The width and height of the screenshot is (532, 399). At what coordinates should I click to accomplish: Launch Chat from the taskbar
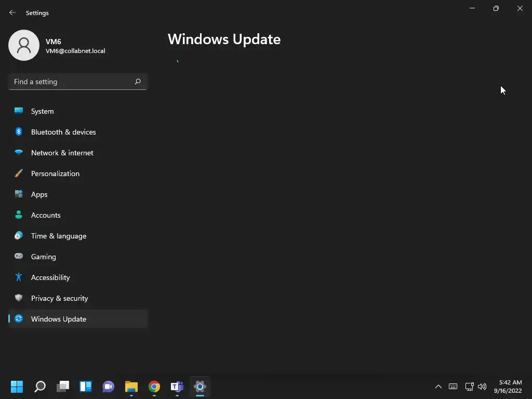pos(108,387)
